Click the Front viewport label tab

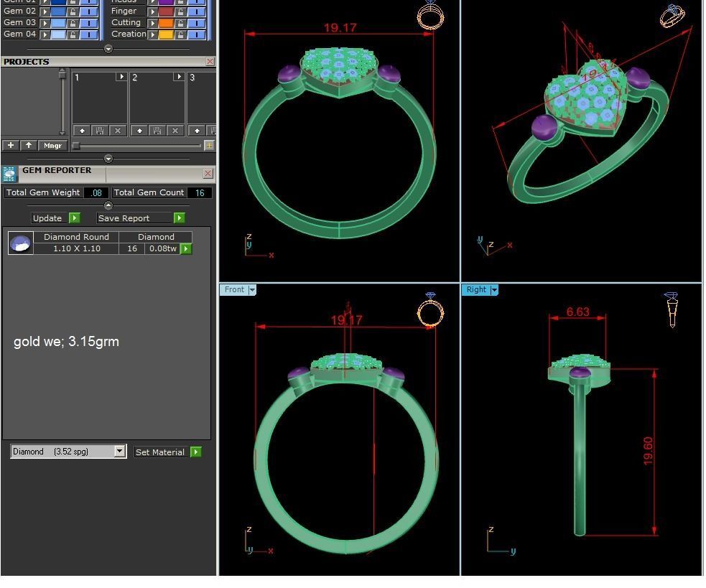point(234,289)
